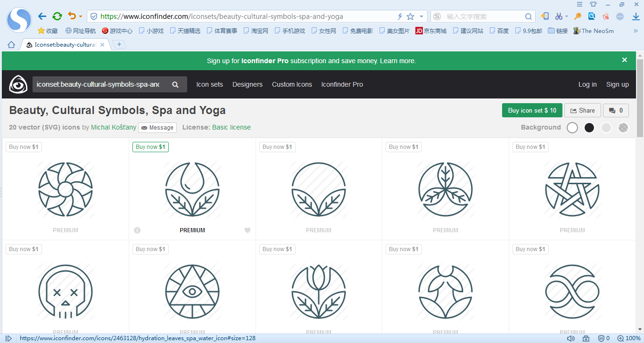Reload the page with green refresh icon

coord(57,16)
